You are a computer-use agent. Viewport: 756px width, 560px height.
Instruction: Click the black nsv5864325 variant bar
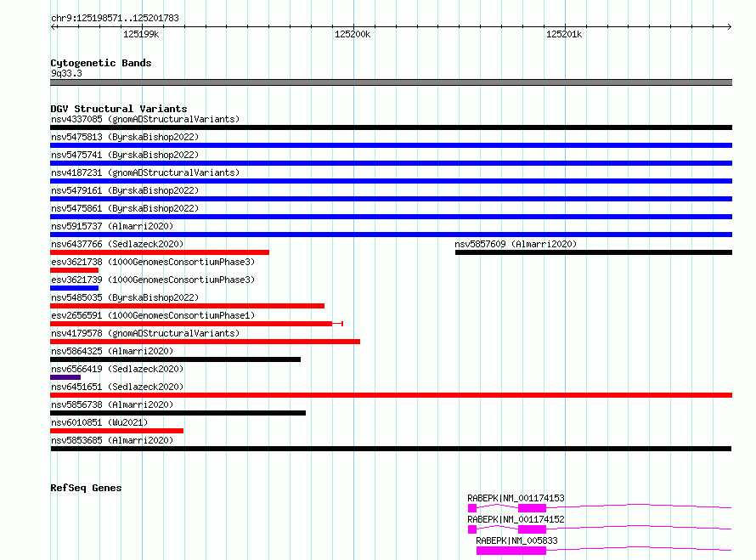click(176, 359)
